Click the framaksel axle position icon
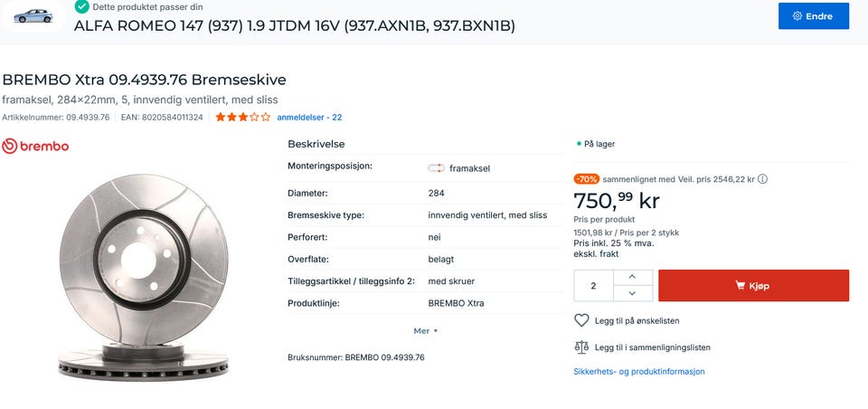 [x=436, y=168]
